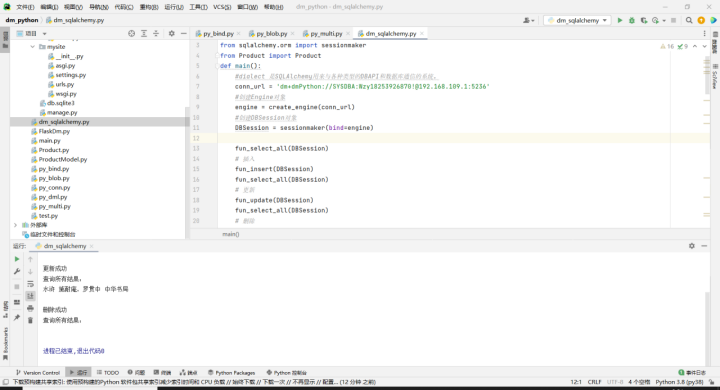Click main() breadcrumb below editor
This screenshot has height=390, width=720.
point(231,234)
